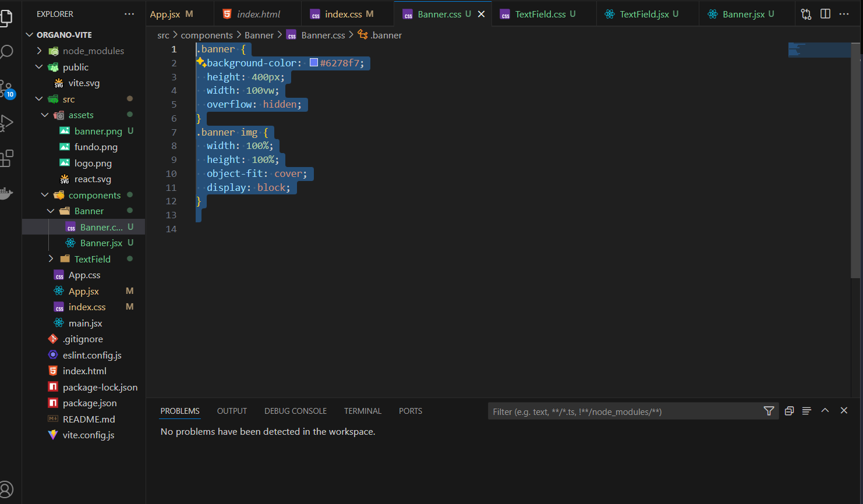The height and width of the screenshot is (504, 863).
Task: Open App.css in the explorer
Action: pos(84,275)
